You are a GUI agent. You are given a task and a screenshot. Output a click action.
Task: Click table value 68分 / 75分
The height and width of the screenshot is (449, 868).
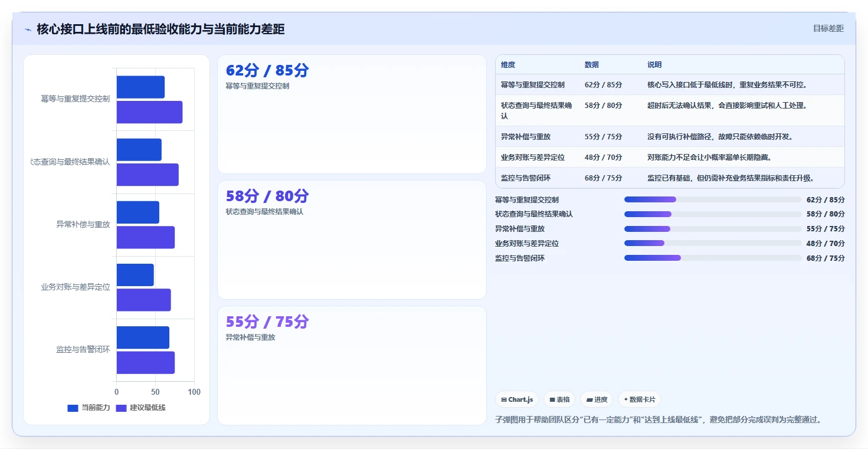point(604,178)
